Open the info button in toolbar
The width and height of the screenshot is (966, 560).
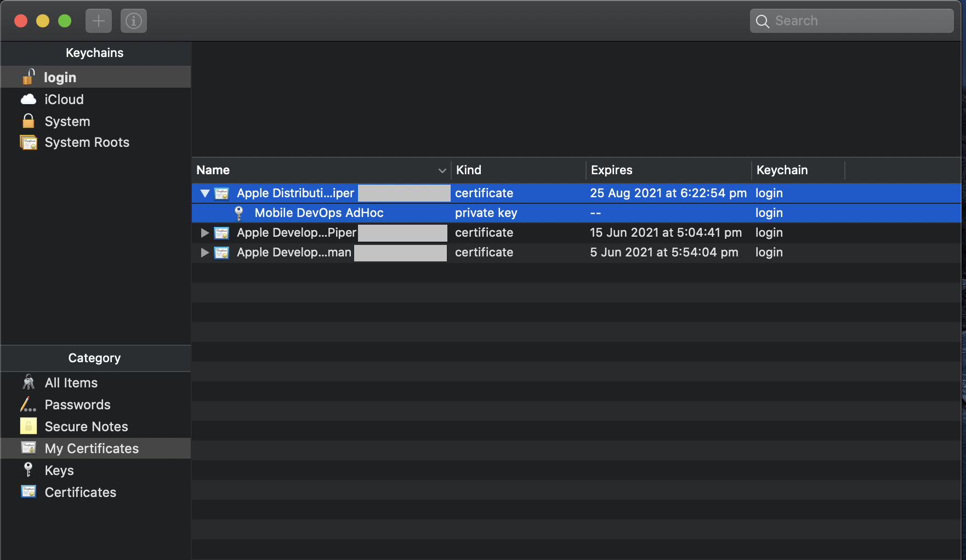pos(134,21)
